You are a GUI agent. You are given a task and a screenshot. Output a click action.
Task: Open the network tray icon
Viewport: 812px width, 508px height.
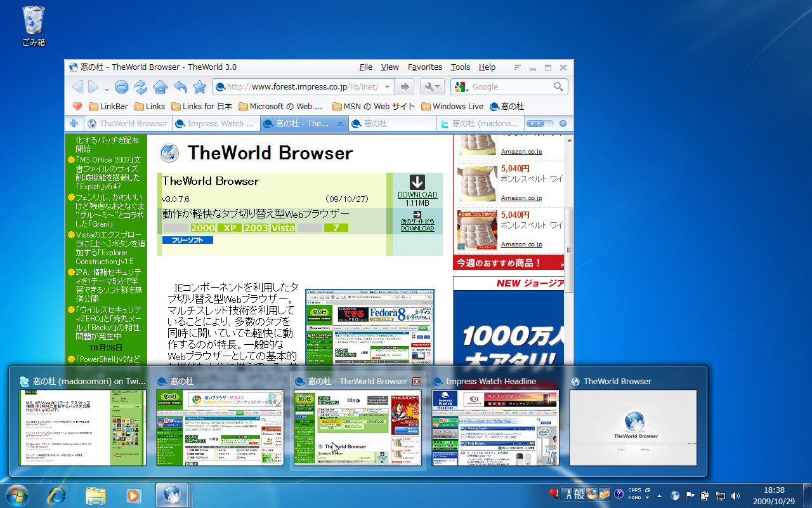pos(721,495)
